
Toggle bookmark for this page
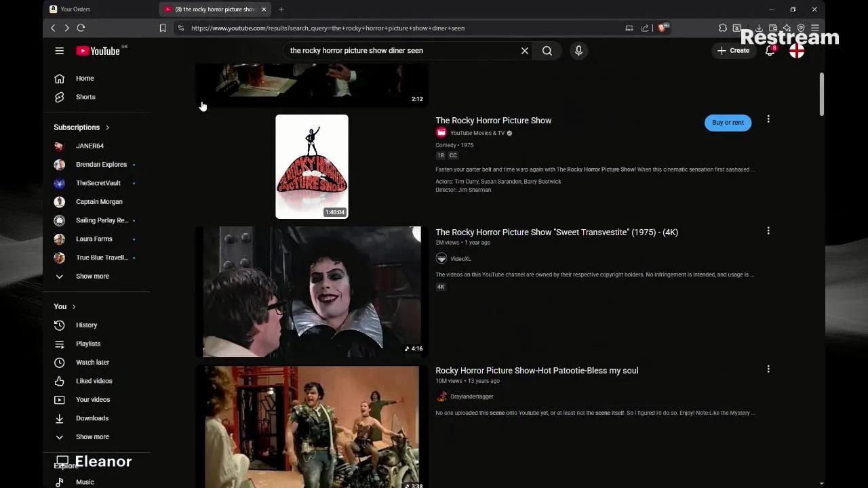click(163, 28)
